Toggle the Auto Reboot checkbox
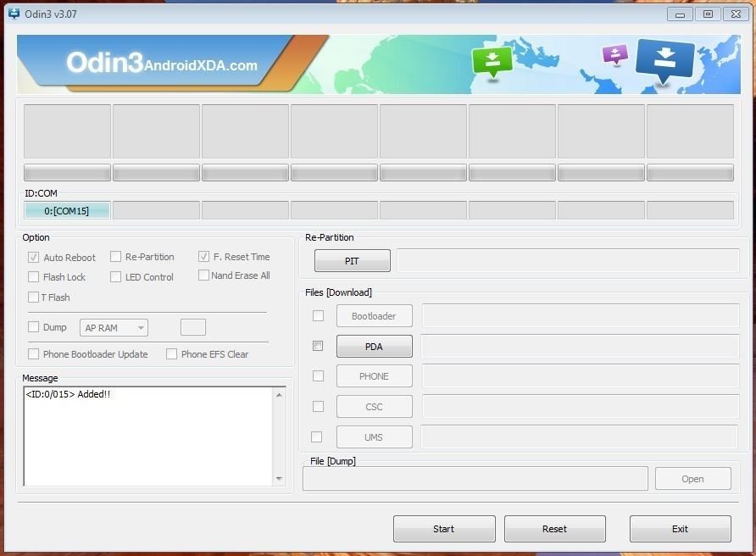 pos(33,257)
